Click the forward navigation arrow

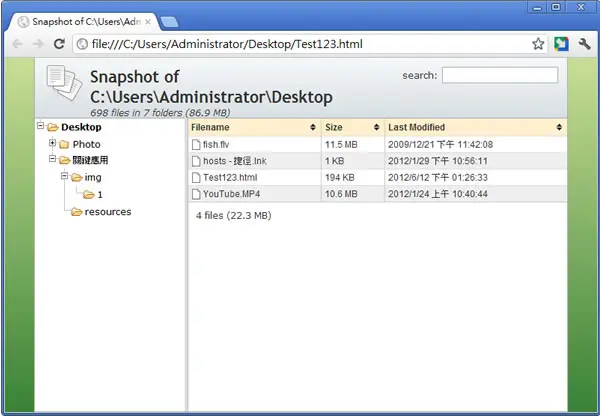click(38, 44)
